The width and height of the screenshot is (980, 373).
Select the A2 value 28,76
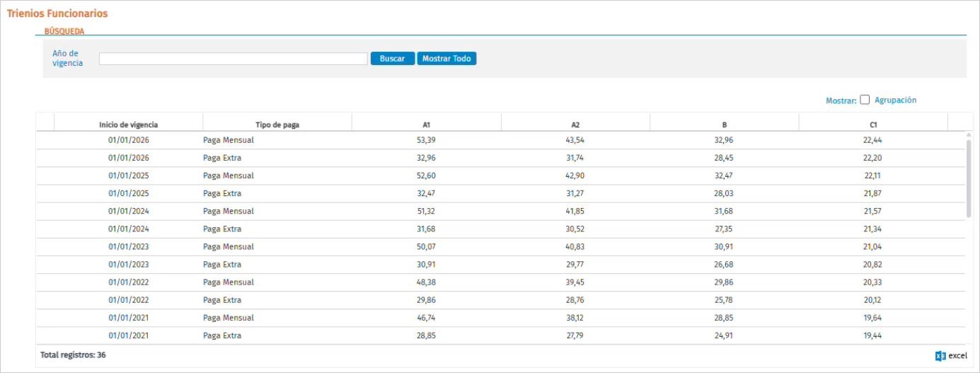575,299
